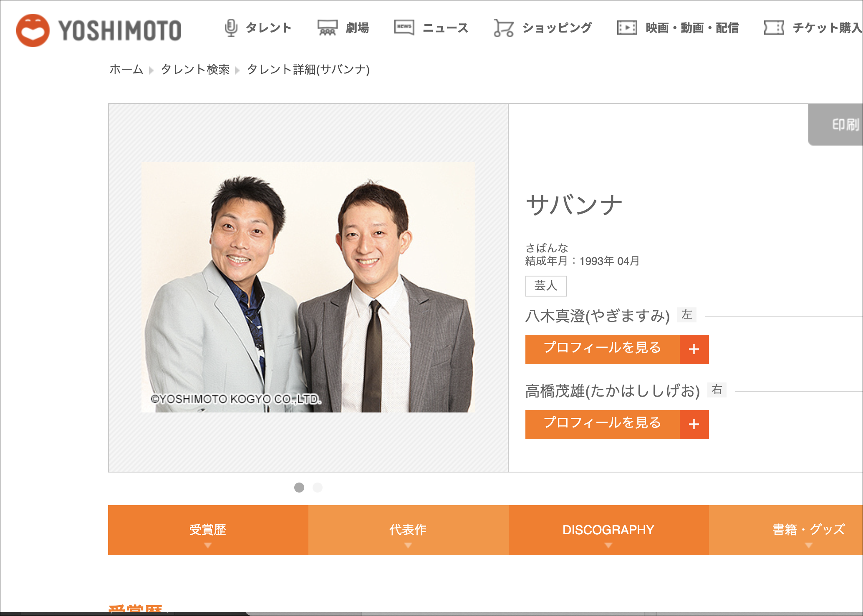
Task: Click the theater stage icon beside 劇場
Action: coord(327,28)
